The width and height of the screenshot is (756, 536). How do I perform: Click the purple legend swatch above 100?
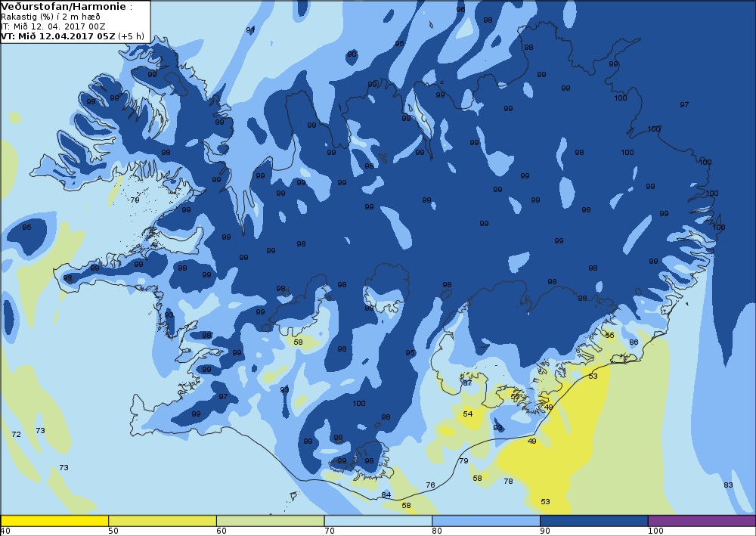[x=702, y=521]
